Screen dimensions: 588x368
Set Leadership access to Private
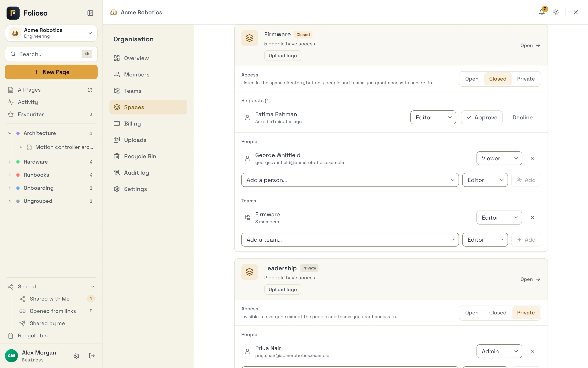526,313
